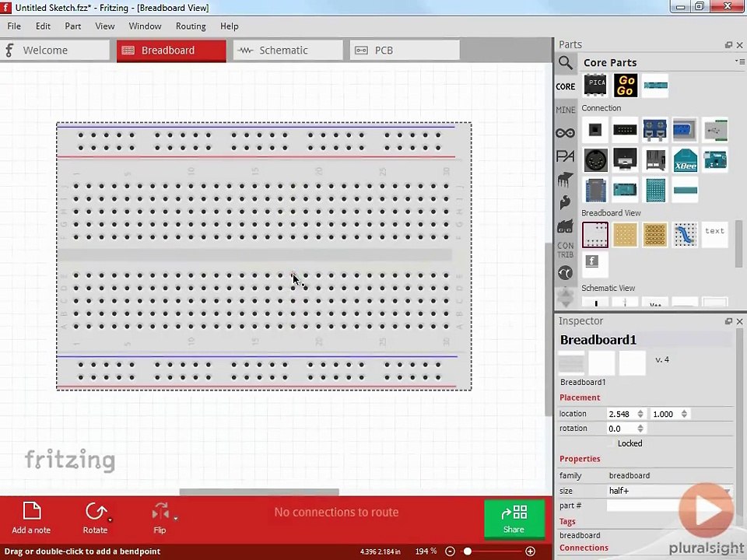Open the Arduino parts bin
This screenshot has height=560, width=747.
click(566, 133)
